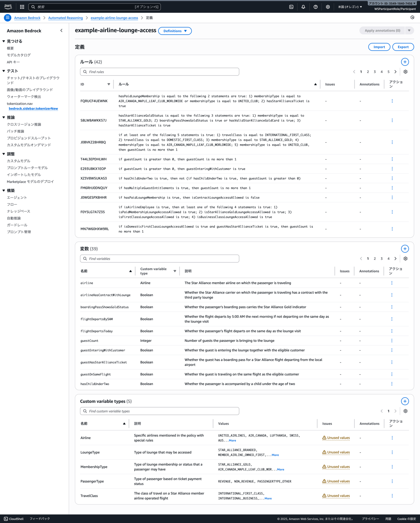Go to page 3 of rules
This screenshot has height=523, width=420.
[374, 72]
